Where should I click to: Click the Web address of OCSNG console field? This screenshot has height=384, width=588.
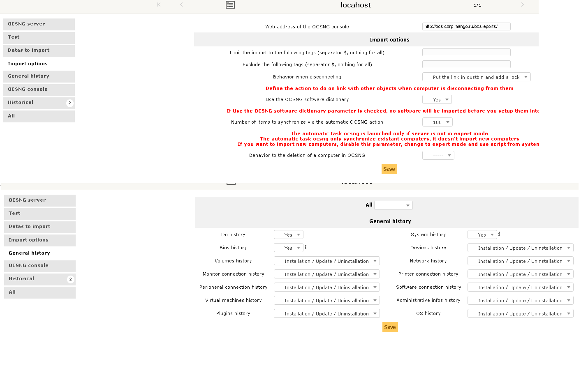pos(466,26)
